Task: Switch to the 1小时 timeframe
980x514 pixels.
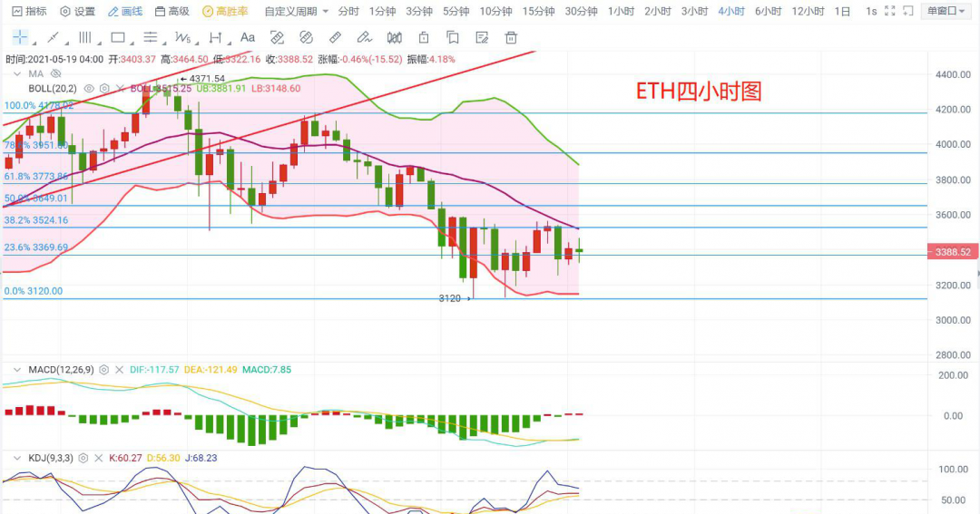Action: pos(621,12)
